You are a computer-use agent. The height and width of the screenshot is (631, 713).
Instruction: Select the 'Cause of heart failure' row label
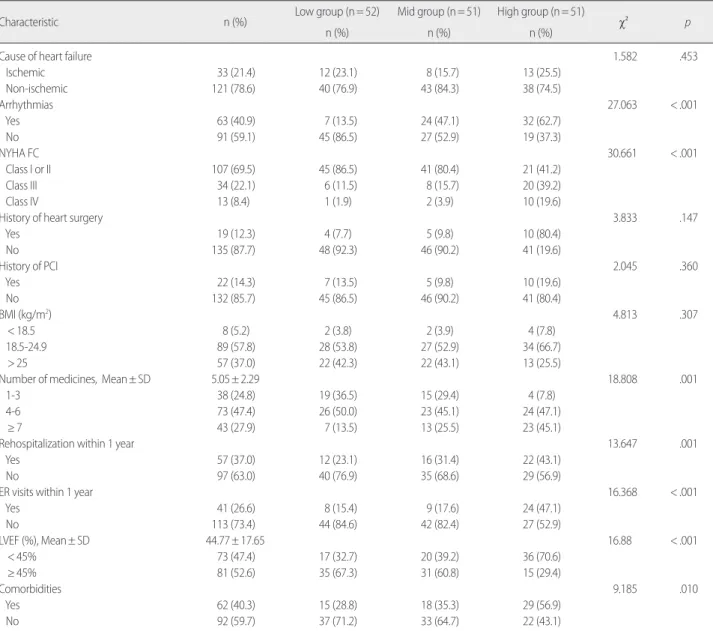coord(45,56)
